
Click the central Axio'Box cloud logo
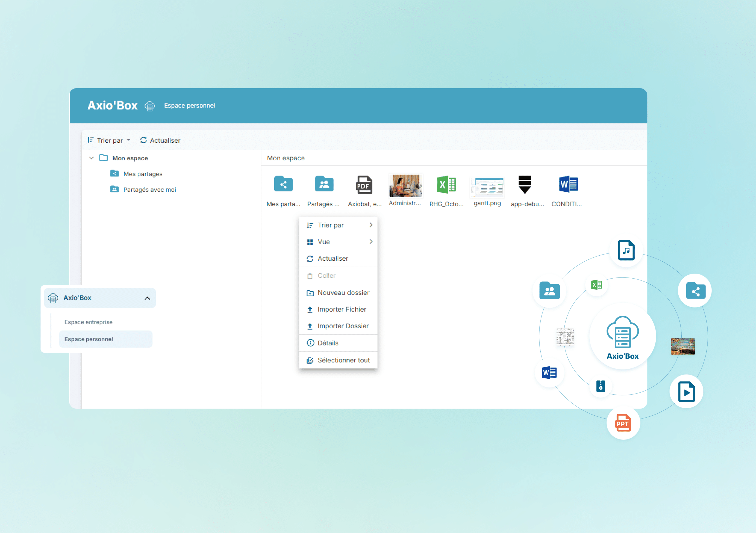coord(623,336)
